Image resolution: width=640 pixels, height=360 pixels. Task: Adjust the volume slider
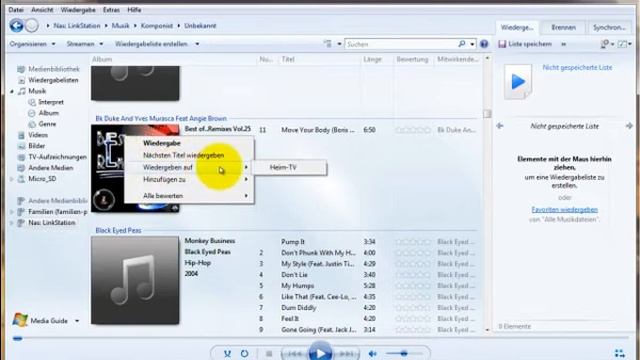(x=403, y=353)
